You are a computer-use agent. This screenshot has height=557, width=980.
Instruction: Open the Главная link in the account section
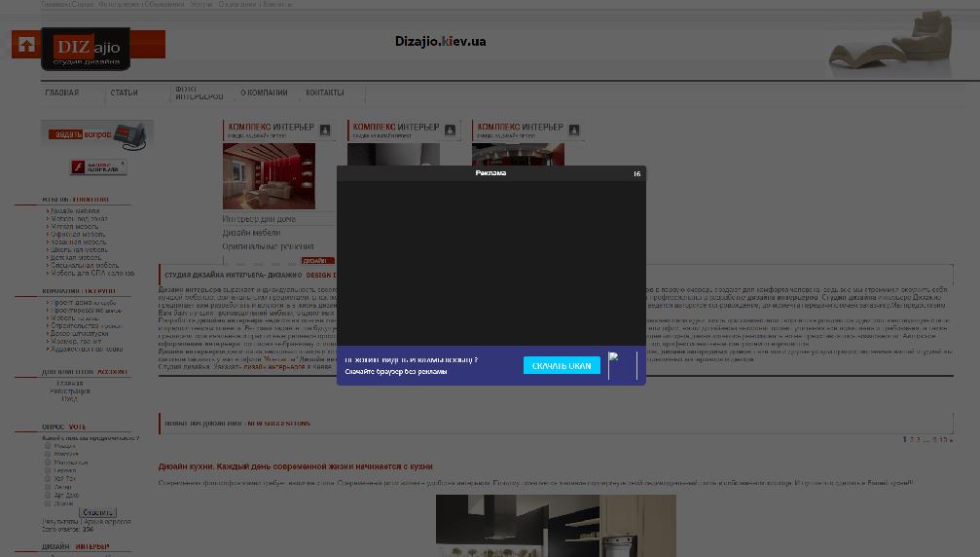[x=69, y=384]
